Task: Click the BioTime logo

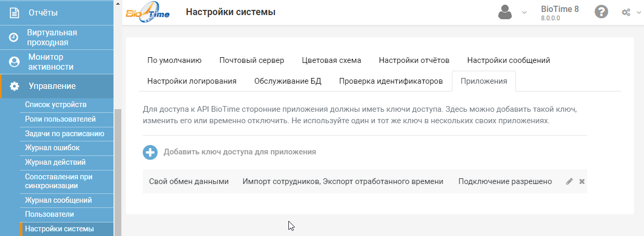Action: 148,12
